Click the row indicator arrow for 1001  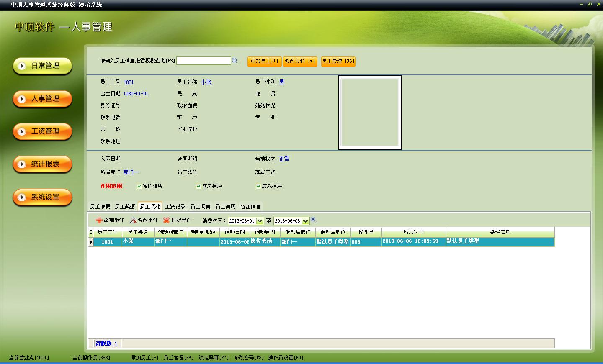tap(91, 242)
